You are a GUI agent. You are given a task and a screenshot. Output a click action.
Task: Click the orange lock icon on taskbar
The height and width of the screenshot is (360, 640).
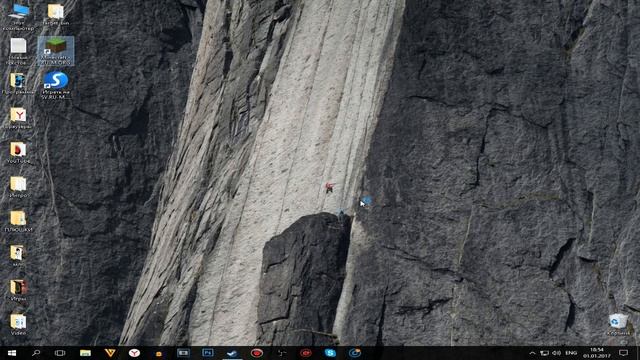[158, 353]
